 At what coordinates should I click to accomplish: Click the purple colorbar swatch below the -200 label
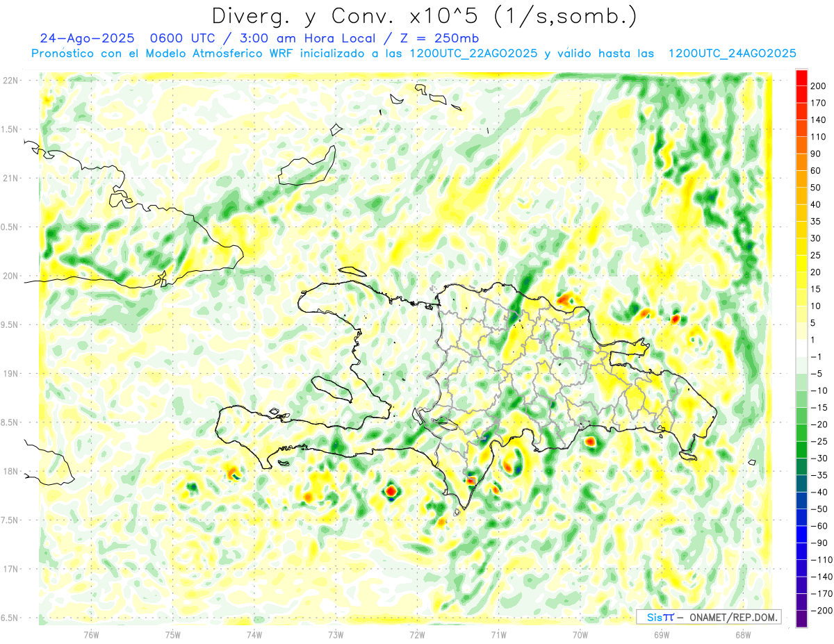801,619
